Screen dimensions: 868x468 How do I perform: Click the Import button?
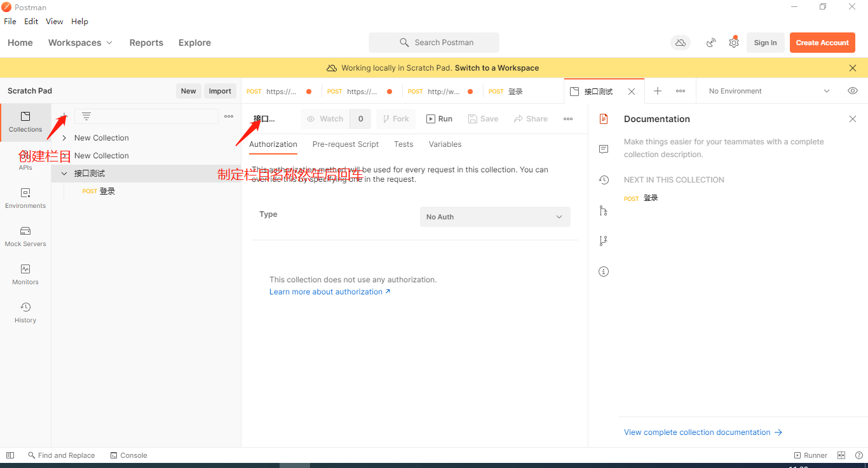pyautogui.click(x=220, y=91)
